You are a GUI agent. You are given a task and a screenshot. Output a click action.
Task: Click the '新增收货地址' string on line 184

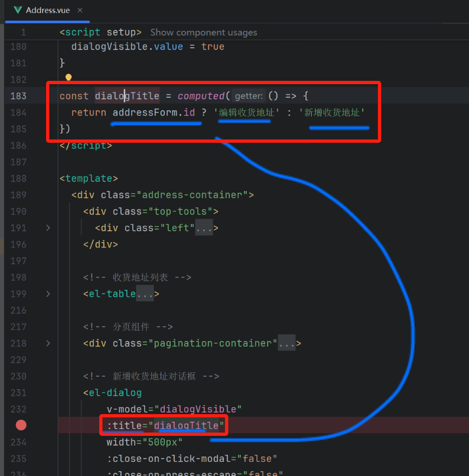point(332,113)
